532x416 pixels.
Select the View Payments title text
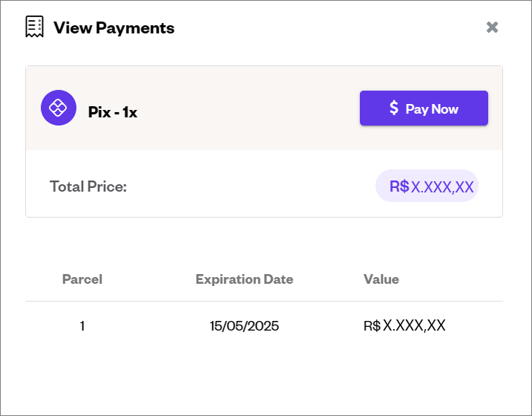[114, 27]
